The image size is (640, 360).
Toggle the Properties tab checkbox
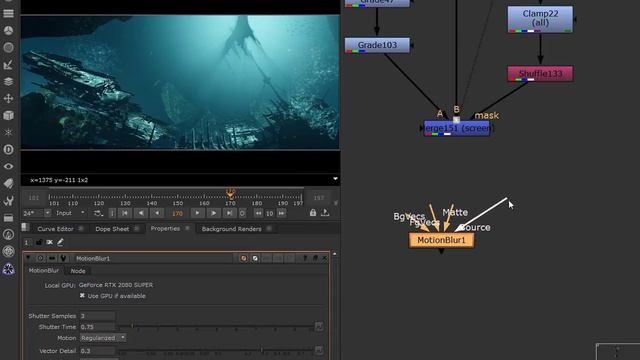(x=187, y=228)
